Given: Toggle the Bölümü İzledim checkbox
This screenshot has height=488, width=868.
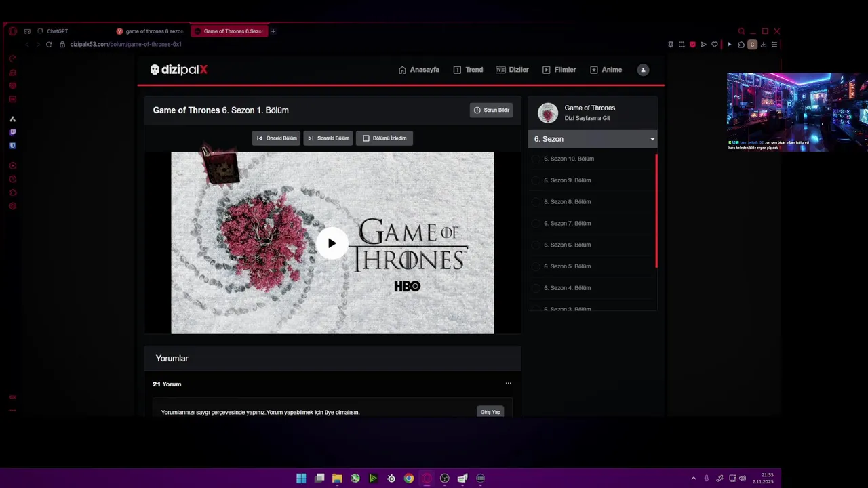Looking at the screenshot, I should [x=366, y=138].
